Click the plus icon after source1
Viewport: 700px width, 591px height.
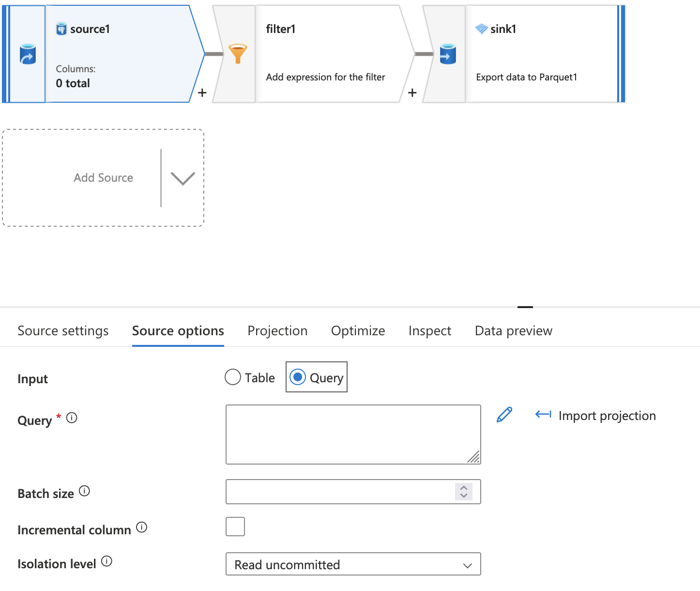202,93
